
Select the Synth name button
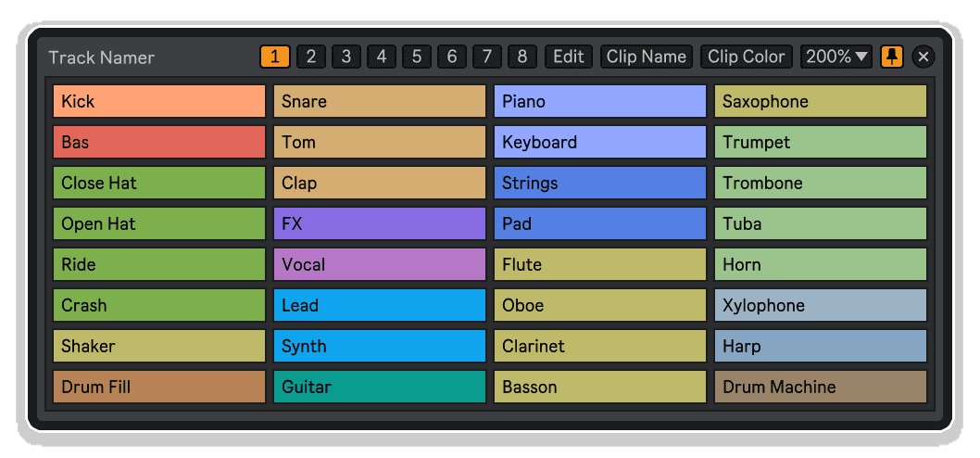click(380, 346)
